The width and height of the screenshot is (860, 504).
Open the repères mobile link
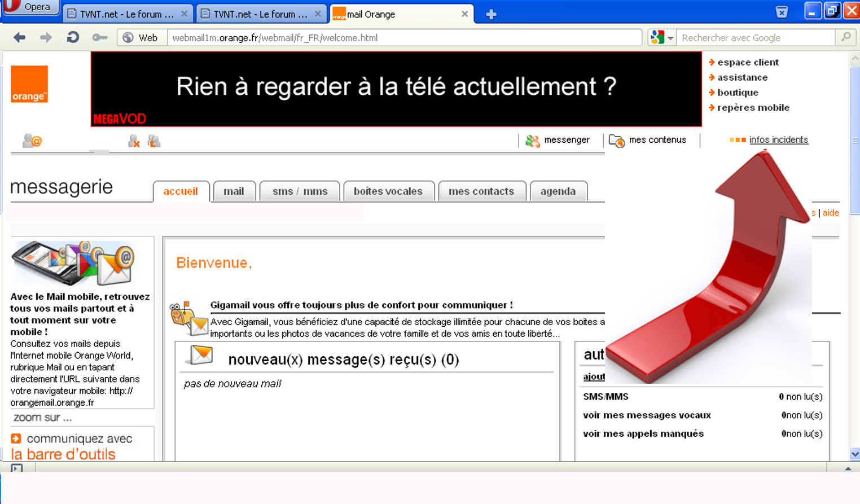753,108
